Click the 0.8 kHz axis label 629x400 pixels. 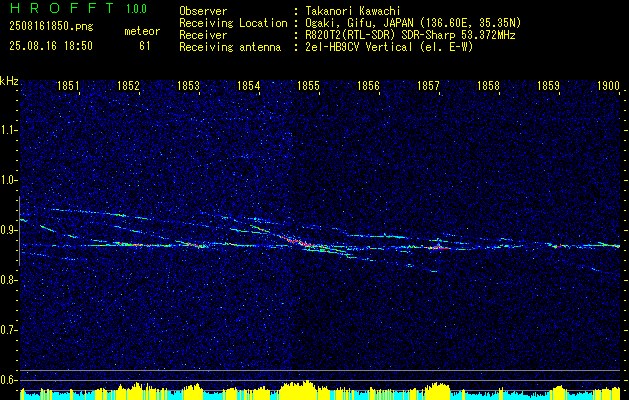(x=7, y=280)
